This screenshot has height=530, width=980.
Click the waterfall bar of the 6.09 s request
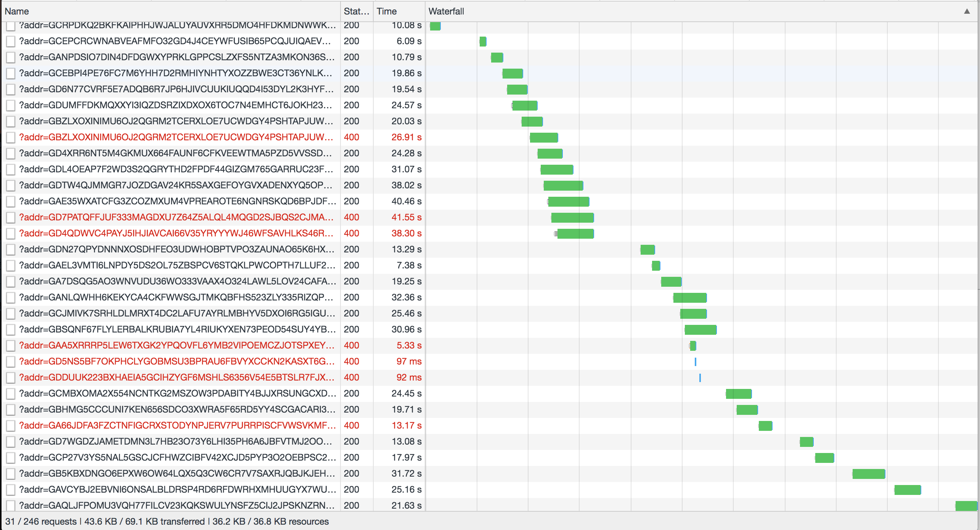point(483,42)
